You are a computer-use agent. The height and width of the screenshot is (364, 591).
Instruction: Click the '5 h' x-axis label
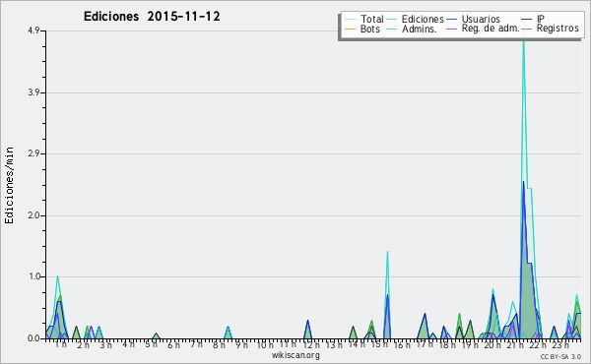[152, 344]
